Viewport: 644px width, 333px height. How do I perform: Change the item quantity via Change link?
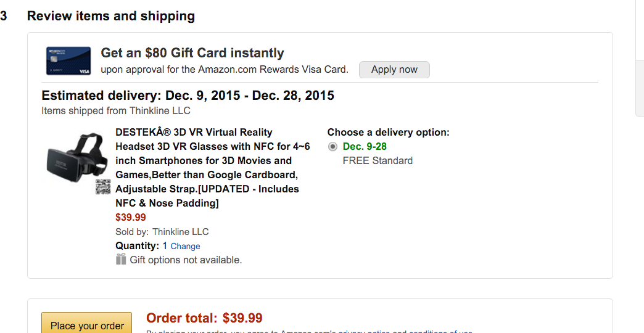click(x=185, y=246)
